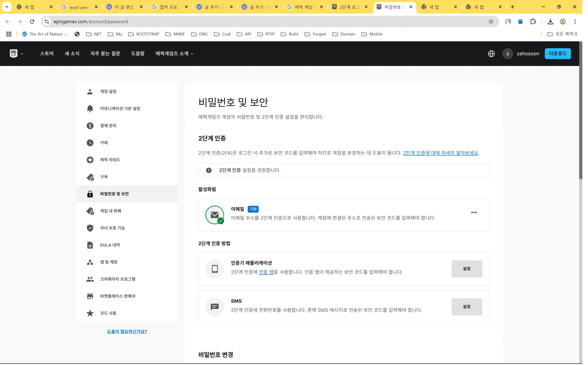Click the Epic Games logo
This screenshot has width=588, height=365.
coord(13,53)
